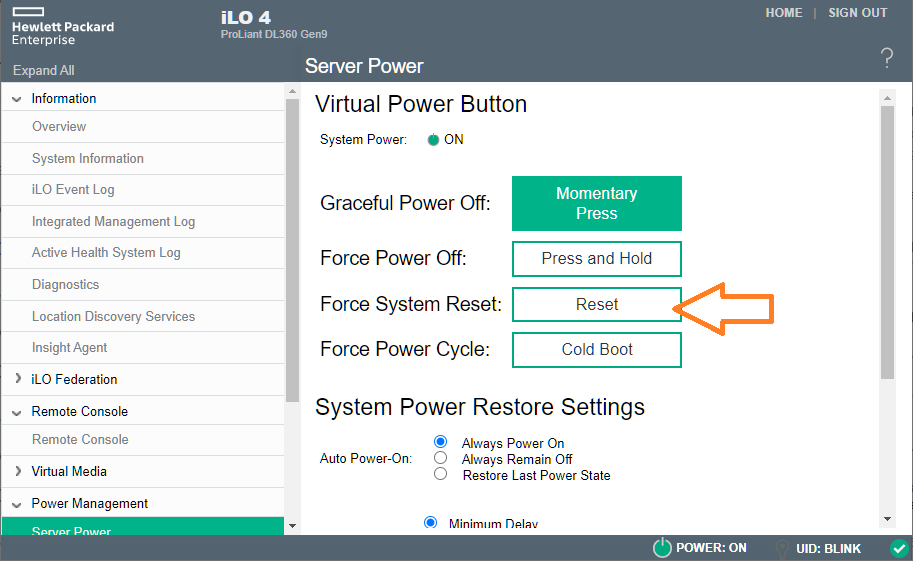Click main panel scrollbar up arrow
Viewport: 913px width, 561px height.
pyautogui.click(x=887, y=98)
